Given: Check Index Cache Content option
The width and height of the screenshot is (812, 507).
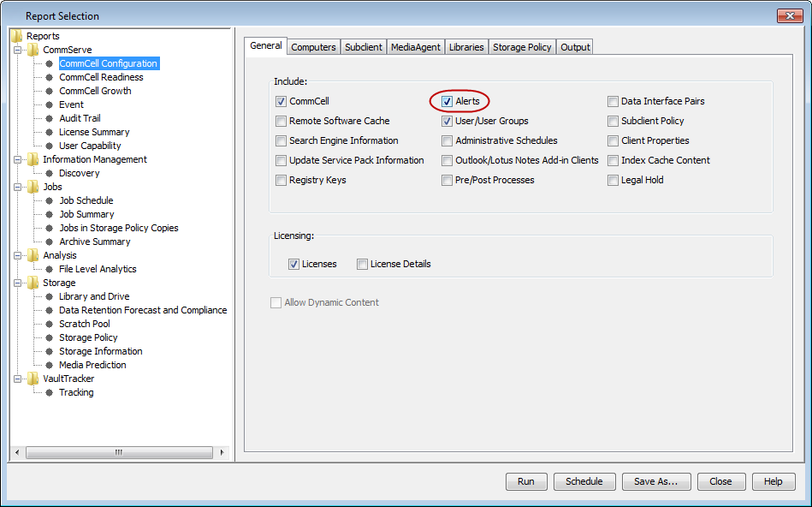Looking at the screenshot, I should [613, 161].
